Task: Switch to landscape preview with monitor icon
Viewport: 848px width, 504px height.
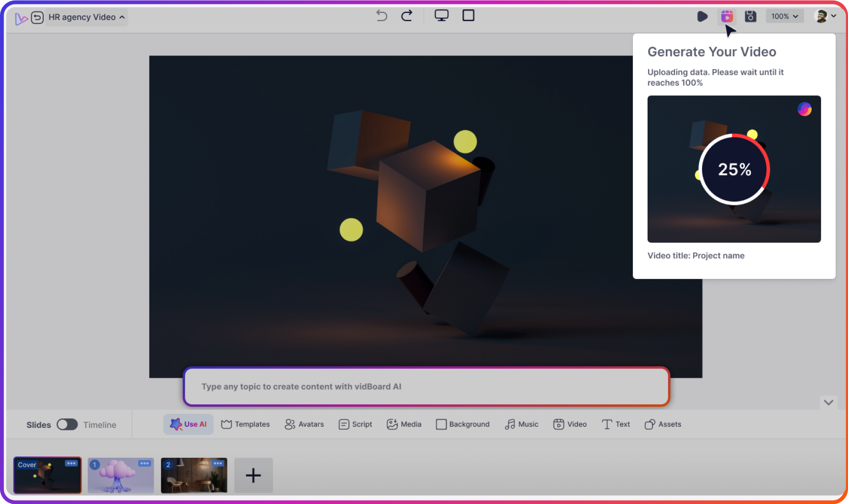Action: click(x=441, y=15)
